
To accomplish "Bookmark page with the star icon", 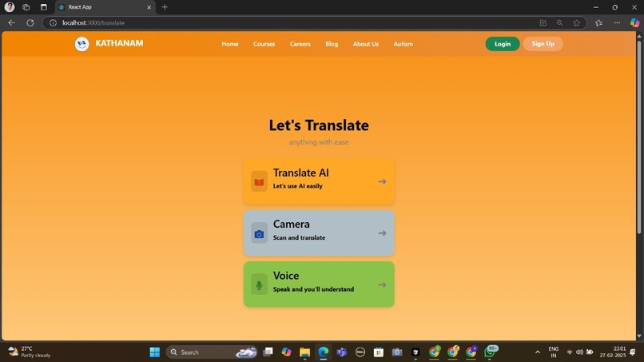I will (577, 23).
